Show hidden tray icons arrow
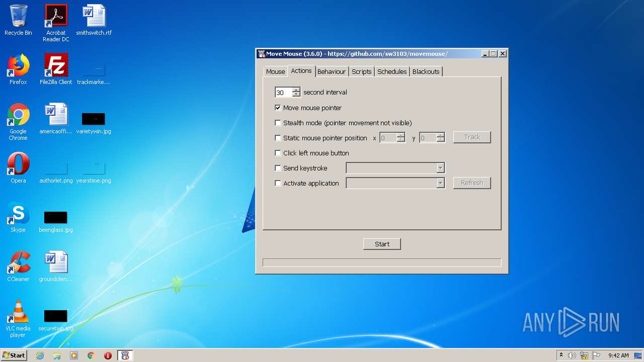The width and height of the screenshot is (644, 362). click(x=561, y=355)
